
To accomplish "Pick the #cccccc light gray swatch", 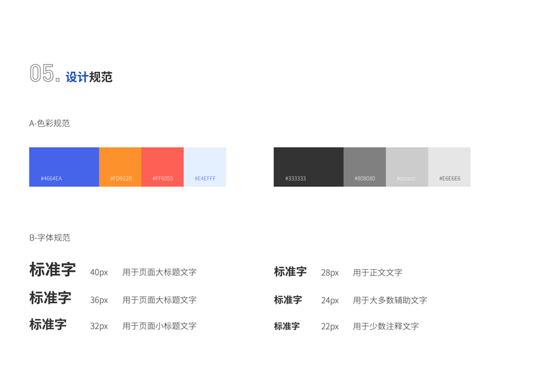I will (407, 167).
